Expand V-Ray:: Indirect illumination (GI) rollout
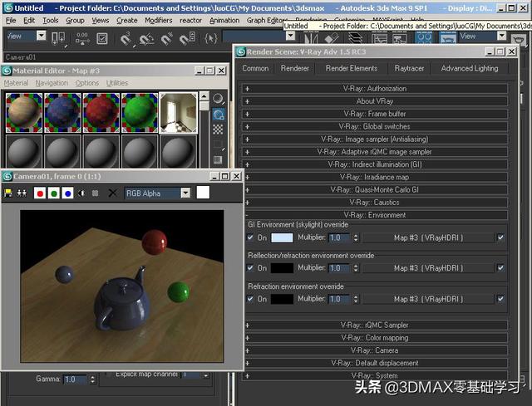This screenshot has width=532, height=406. pos(375,164)
